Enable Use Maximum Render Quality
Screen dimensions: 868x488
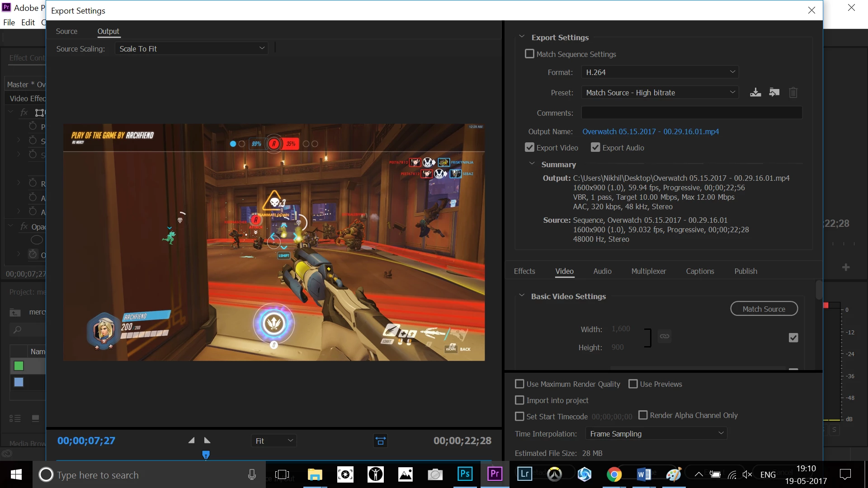pos(520,384)
